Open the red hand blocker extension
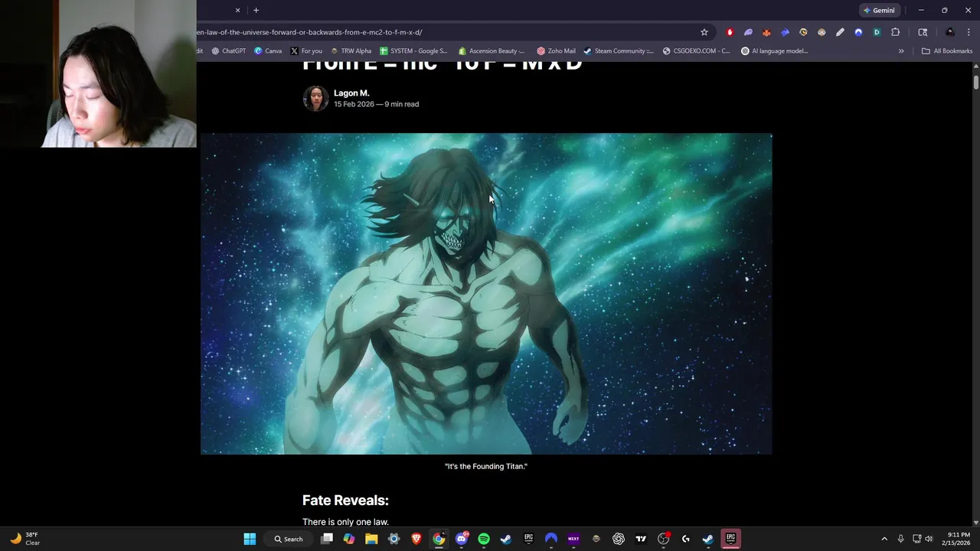The height and width of the screenshot is (551, 980). tap(730, 32)
